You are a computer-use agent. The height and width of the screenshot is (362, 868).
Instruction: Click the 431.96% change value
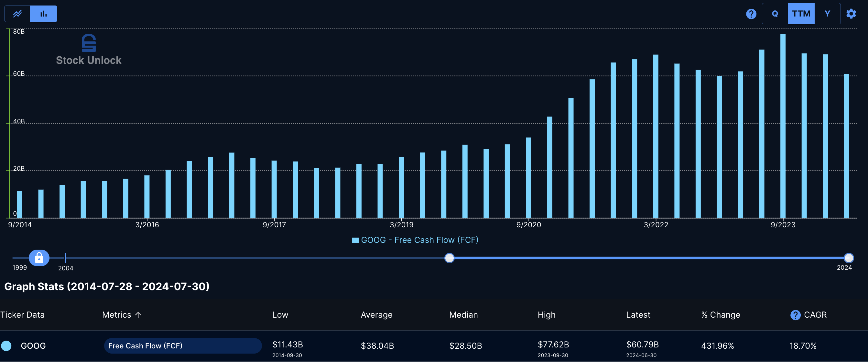click(x=717, y=346)
